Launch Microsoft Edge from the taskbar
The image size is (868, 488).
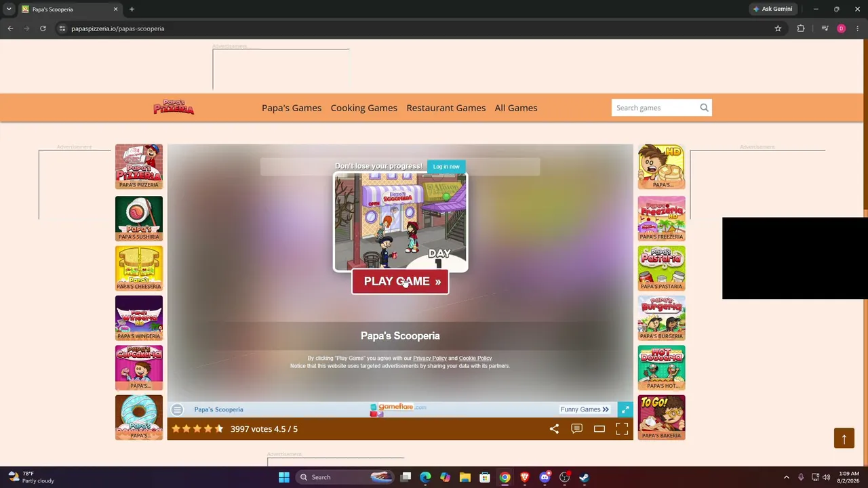tap(425, 477)
